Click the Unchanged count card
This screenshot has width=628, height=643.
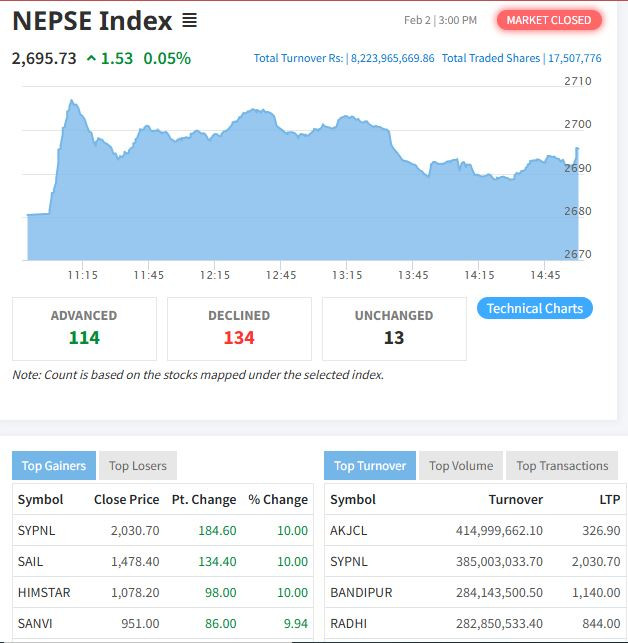click(394, 328)
